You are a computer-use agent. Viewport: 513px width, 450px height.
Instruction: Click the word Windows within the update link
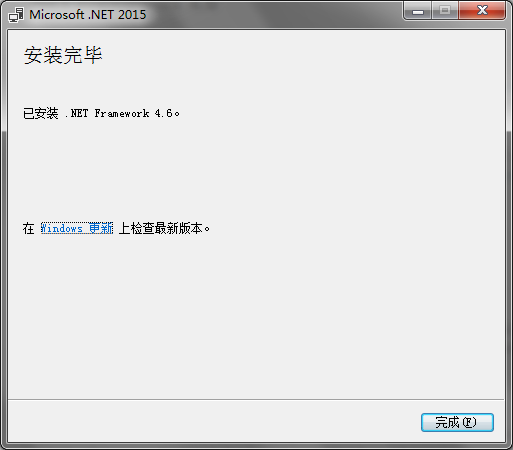tap(62, 228)
